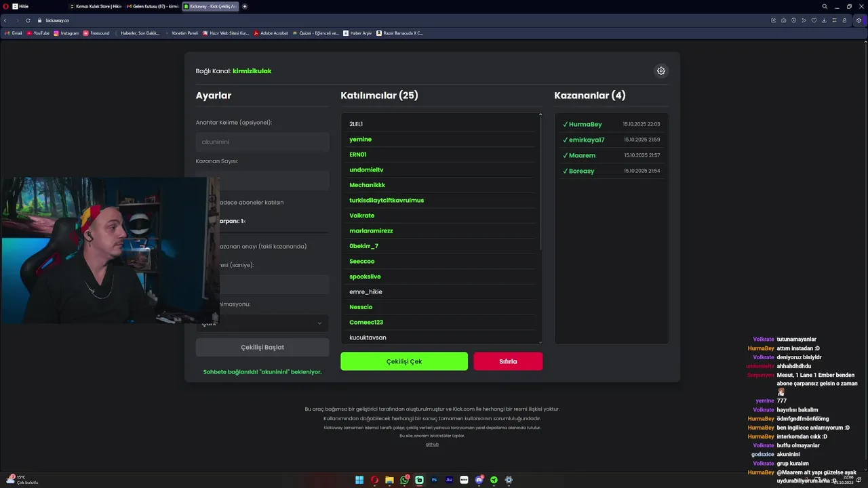Take a snapshot with the camera icon

point(783,20)
